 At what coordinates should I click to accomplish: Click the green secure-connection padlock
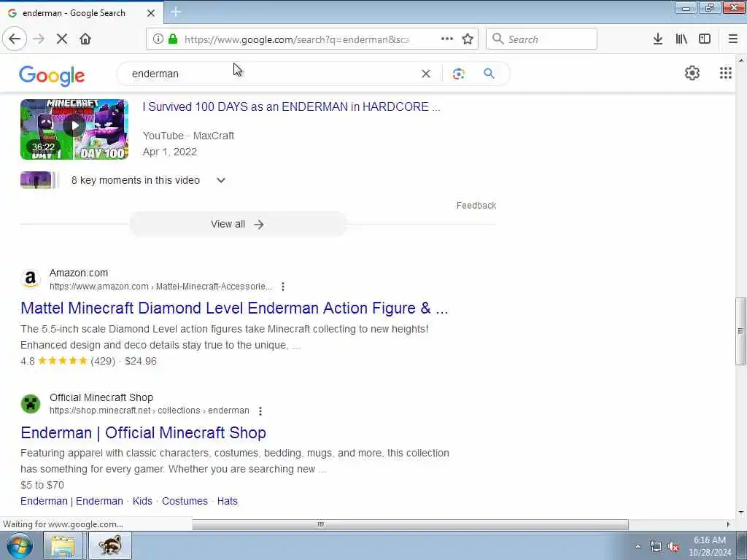pos(173,39)
